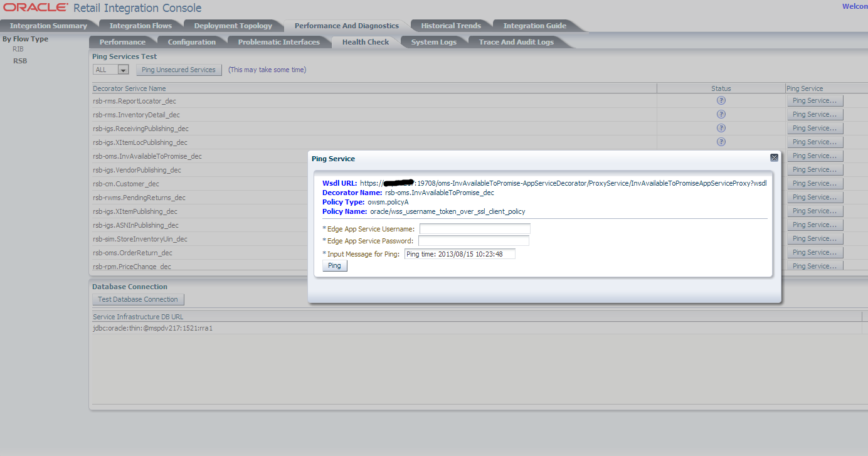Screen dimensions: 868x456
Task: Open Problematic Interfaces sub-tab
Action: 278,42
